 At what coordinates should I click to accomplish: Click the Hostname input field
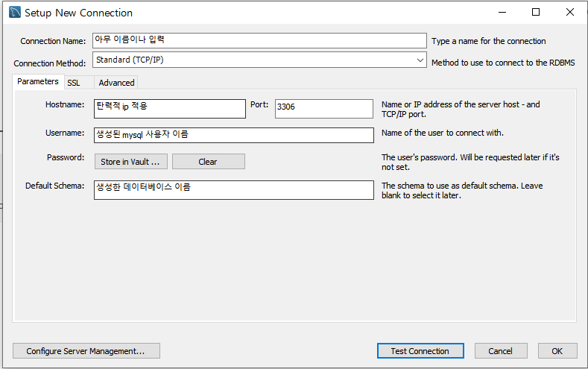point(170,109)
